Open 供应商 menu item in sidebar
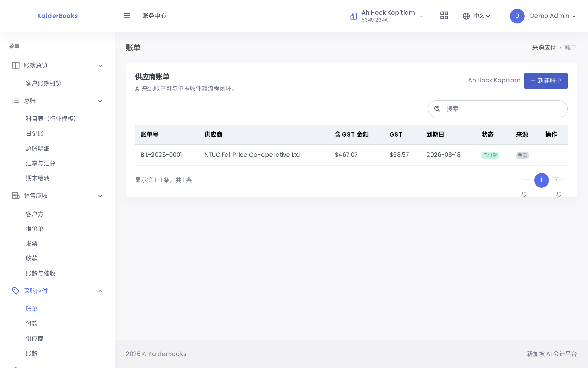Screen dimensions: 588x368 pos(35,339)
